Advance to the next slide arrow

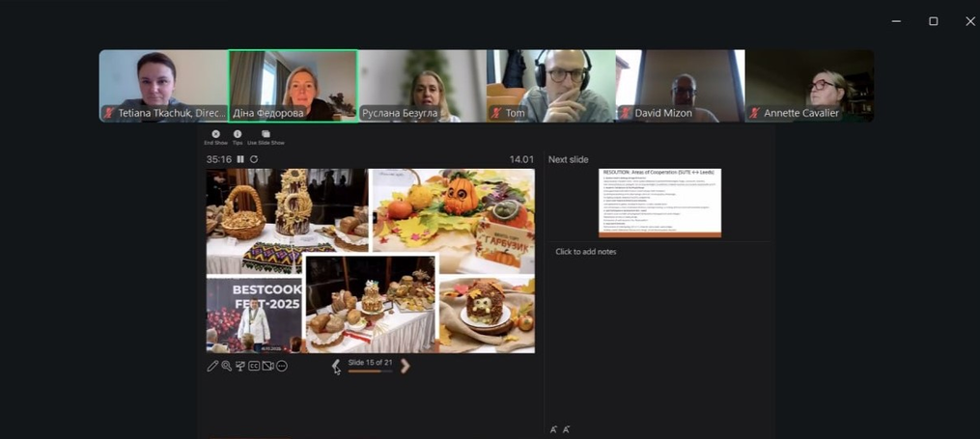(x=405, y=366)
